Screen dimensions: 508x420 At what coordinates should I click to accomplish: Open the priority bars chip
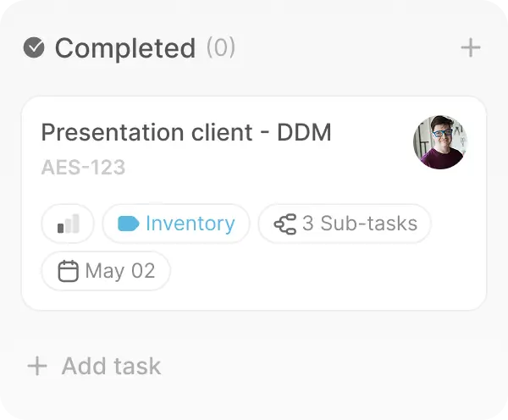coord(68,224)
